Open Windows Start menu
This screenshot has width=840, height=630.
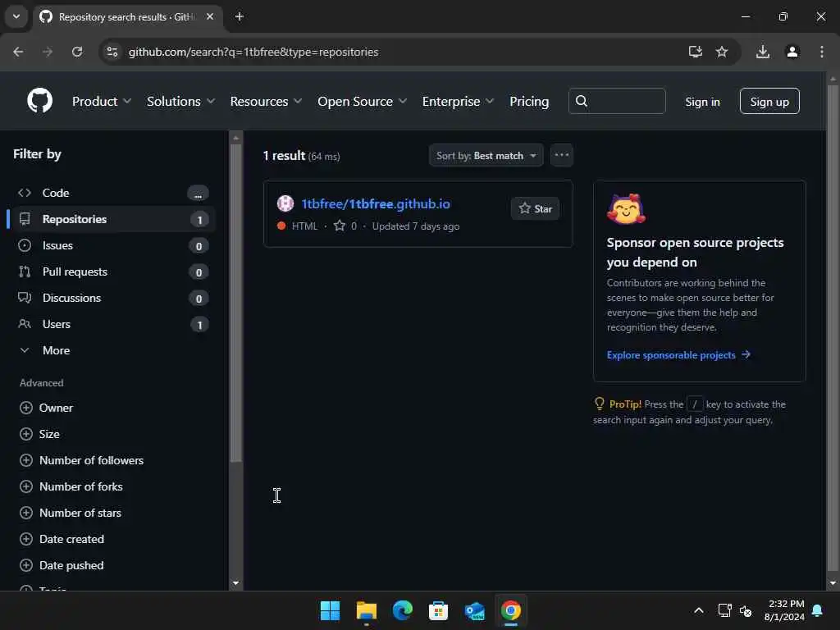(330, 610)
